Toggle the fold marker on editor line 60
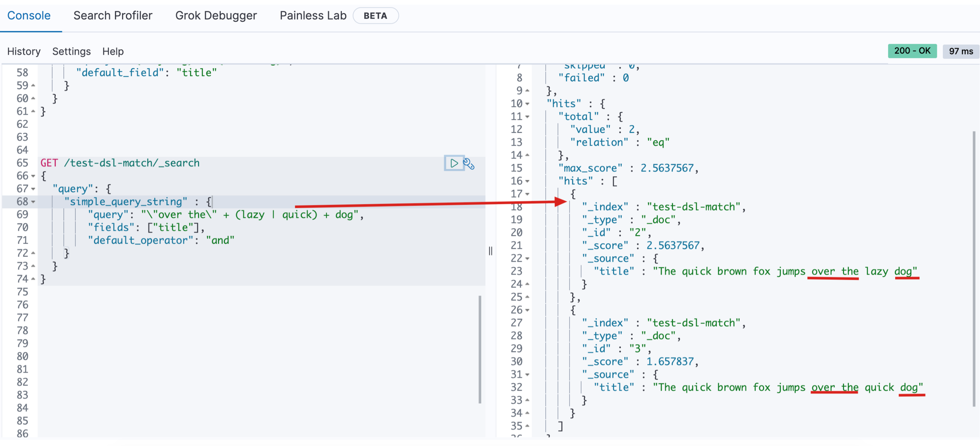 coord(33,99)
